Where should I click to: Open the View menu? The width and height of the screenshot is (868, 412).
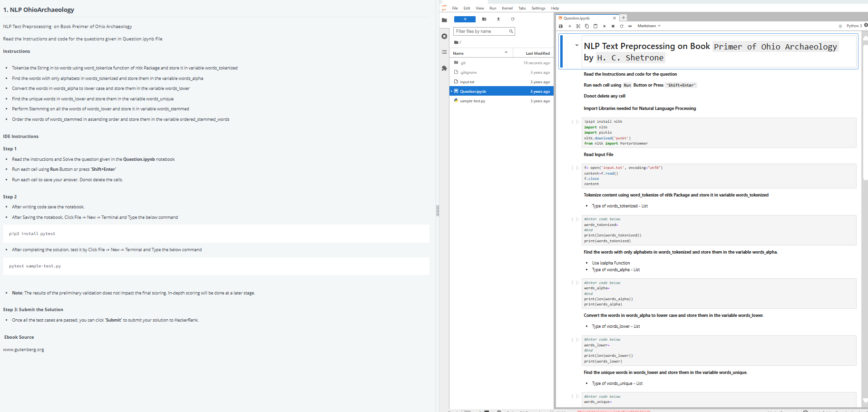point(480,8)
